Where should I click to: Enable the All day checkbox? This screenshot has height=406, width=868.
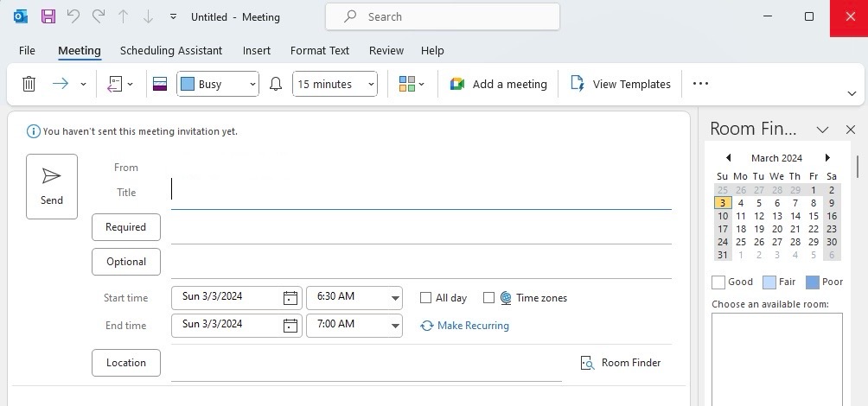(x=425, y=297)
